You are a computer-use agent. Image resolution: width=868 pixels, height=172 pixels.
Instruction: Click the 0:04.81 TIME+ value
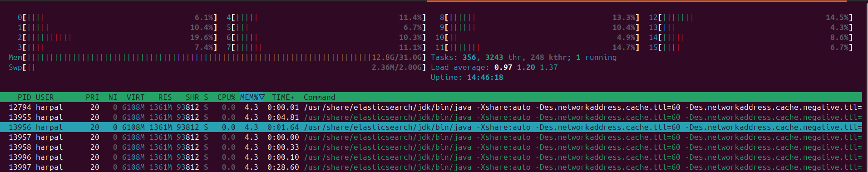[x=283, y=117]
